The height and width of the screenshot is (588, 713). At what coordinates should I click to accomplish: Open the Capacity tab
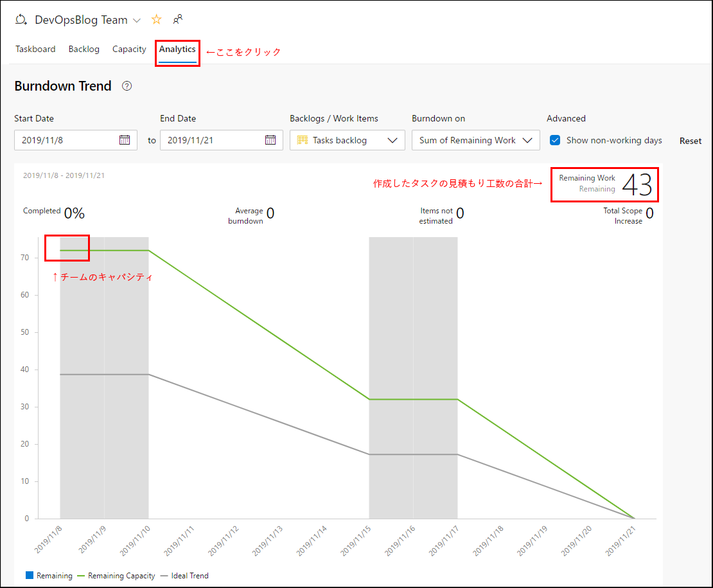129,49
